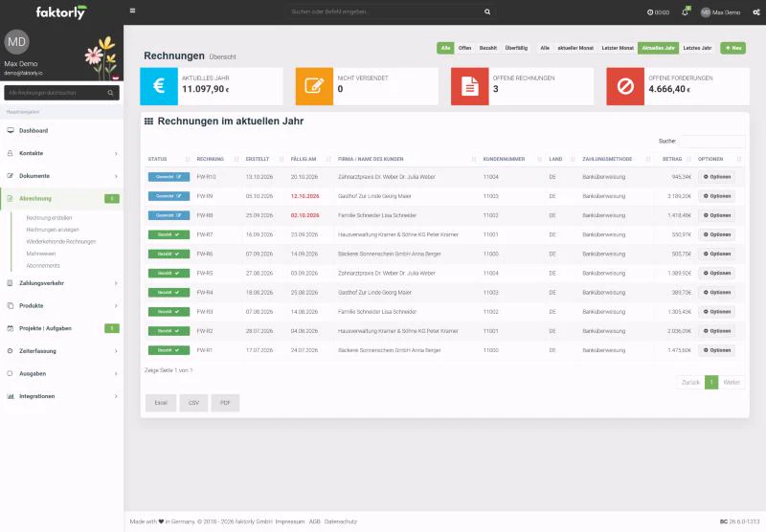Click the red document icon tile

click(x=469, y=86)
